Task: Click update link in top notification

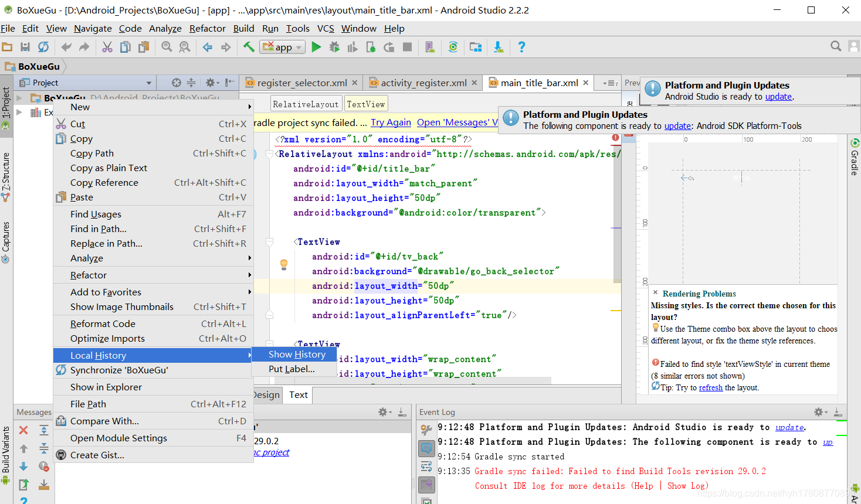Action: 778,97
